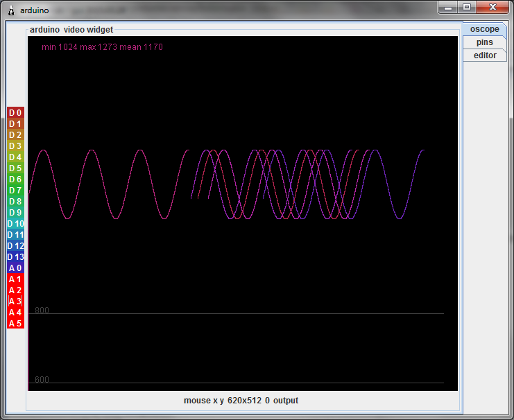Select the D 12 pin button
The image size is (514, 420).
15,246
